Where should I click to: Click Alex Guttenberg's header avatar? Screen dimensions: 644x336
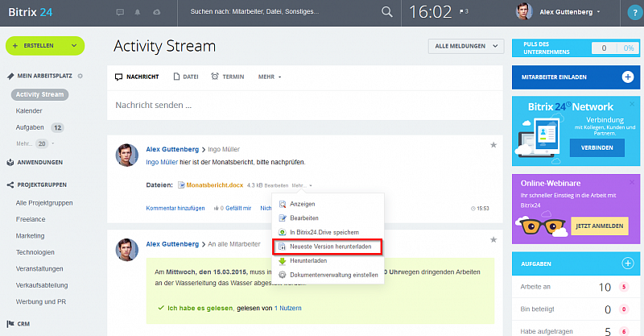pyautogui.click(x=524, y=11)
